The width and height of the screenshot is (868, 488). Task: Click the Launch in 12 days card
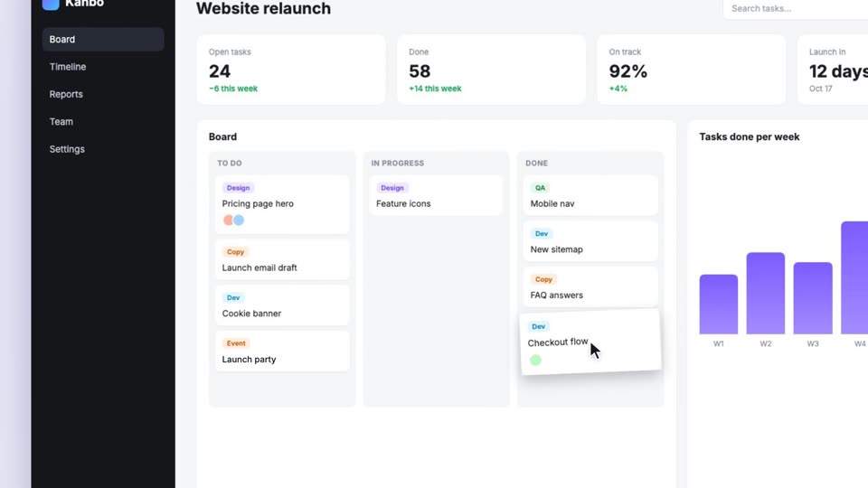833,70
